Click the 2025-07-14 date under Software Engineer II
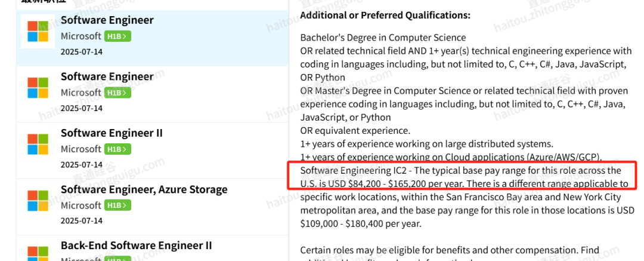Screen dimensions: 644x261 (82, 165)
